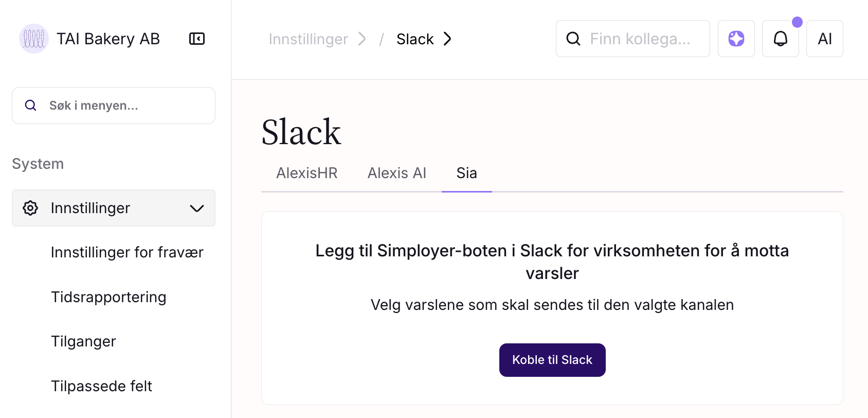
Task: Open the AI user avatar menu
Action: pyautogui.click(x=824, y=39)
